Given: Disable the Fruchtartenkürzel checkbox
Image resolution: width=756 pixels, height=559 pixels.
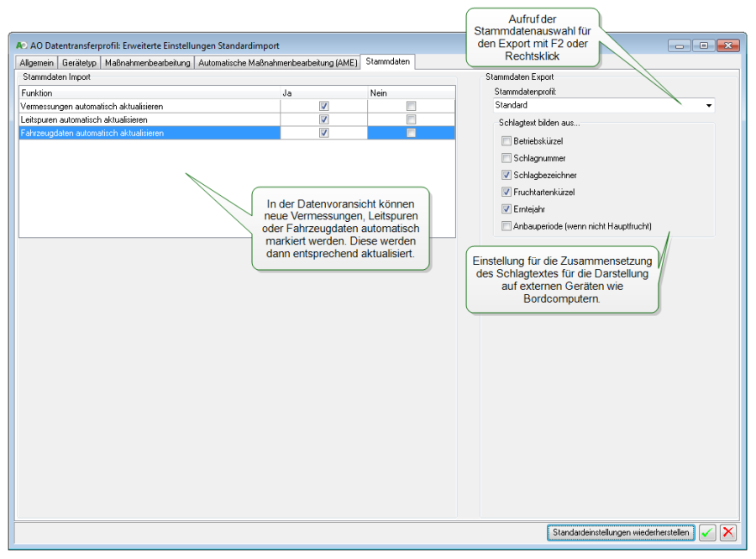Looking at the screenshot, I should tap(506, 192).
